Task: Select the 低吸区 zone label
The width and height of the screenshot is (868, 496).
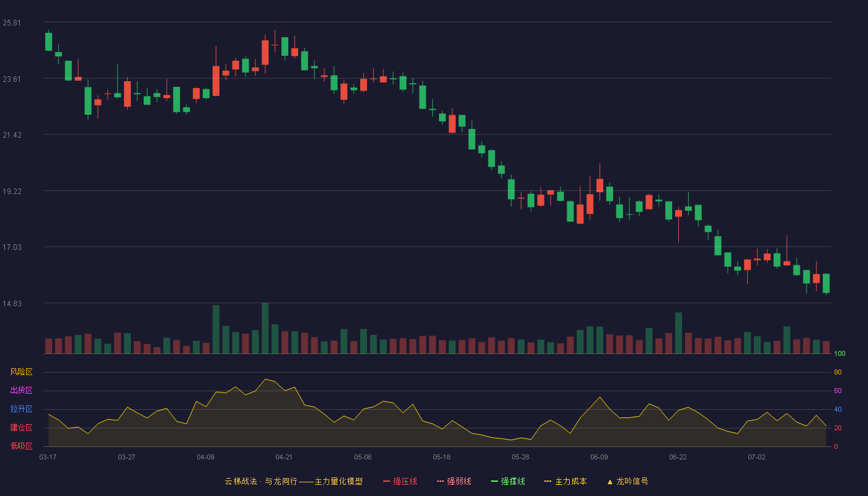Action: pyautogui.click(x=21, y=446)
